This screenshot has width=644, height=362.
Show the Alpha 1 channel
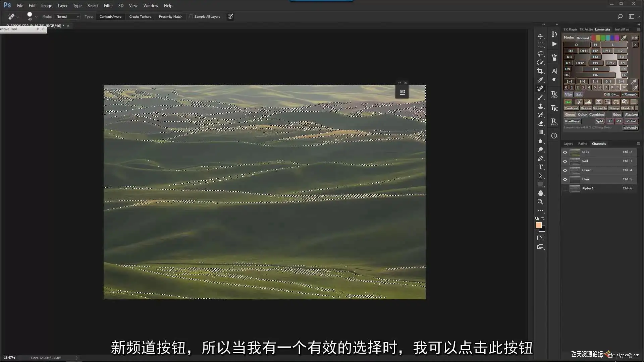point(565,188)
